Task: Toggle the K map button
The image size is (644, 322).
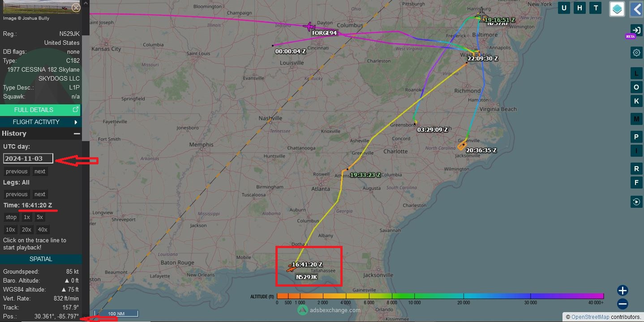Action: coord(636,101)
